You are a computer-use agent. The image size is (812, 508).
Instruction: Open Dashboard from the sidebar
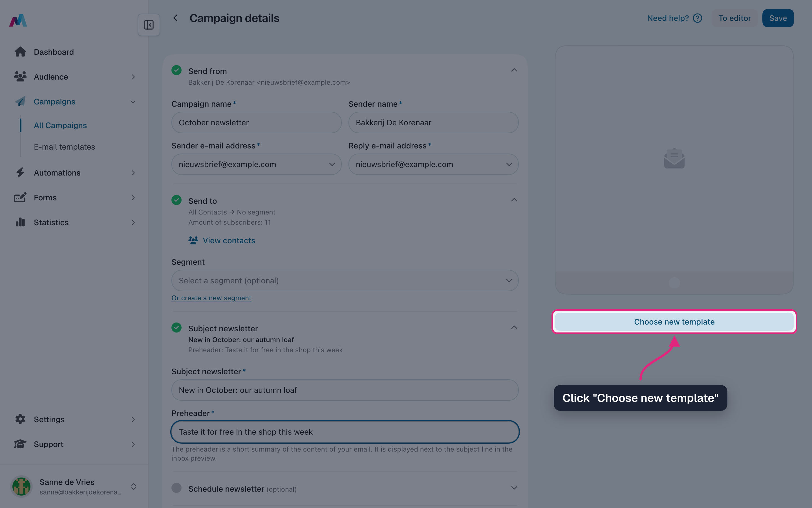click(x=54, y=52)
